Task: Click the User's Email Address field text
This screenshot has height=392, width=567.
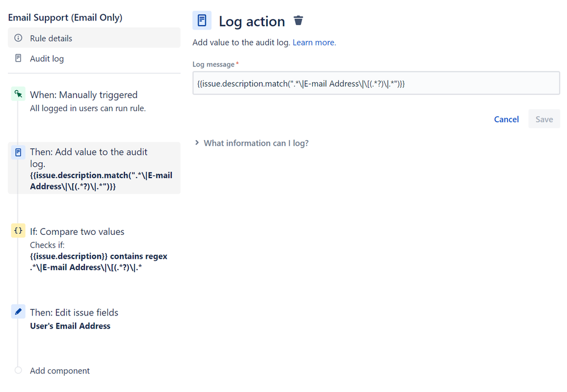Action: click(70, 326)
